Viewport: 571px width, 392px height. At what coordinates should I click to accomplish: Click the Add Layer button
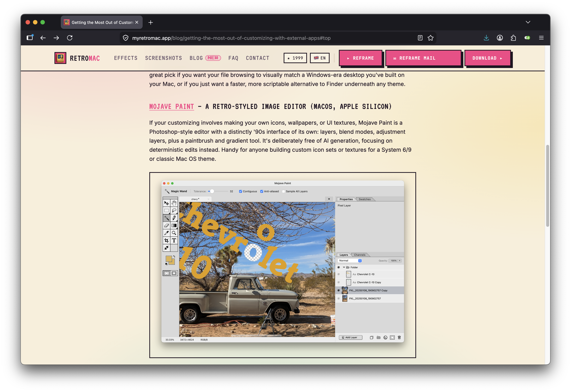pos(350,338)
